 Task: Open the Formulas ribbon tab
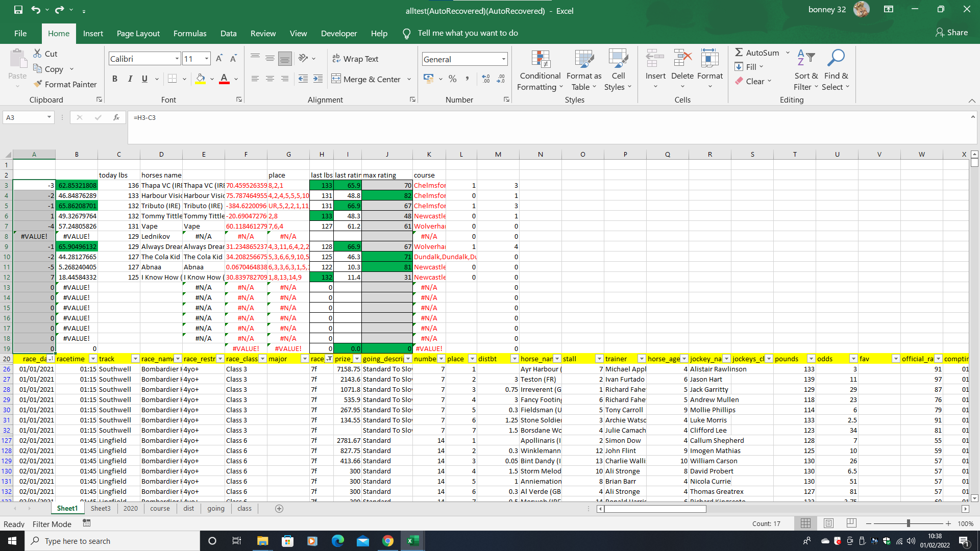pos(190,33)
